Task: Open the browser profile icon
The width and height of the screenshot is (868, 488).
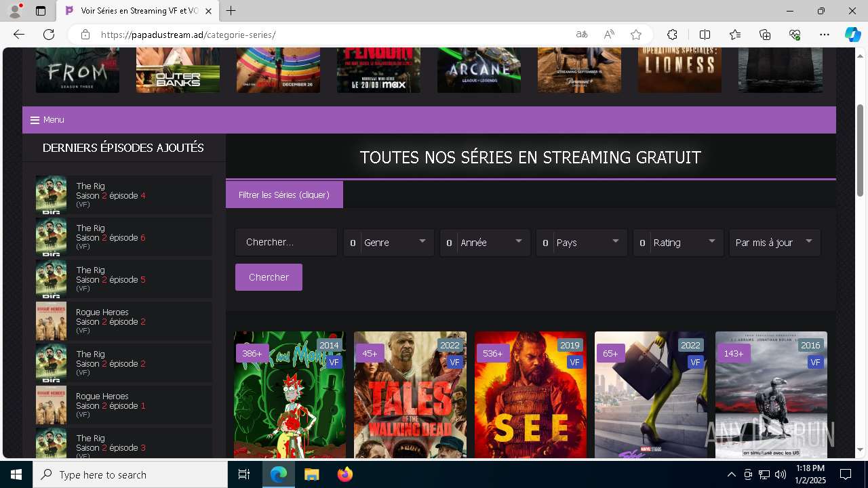Action: tap(14, 11)
